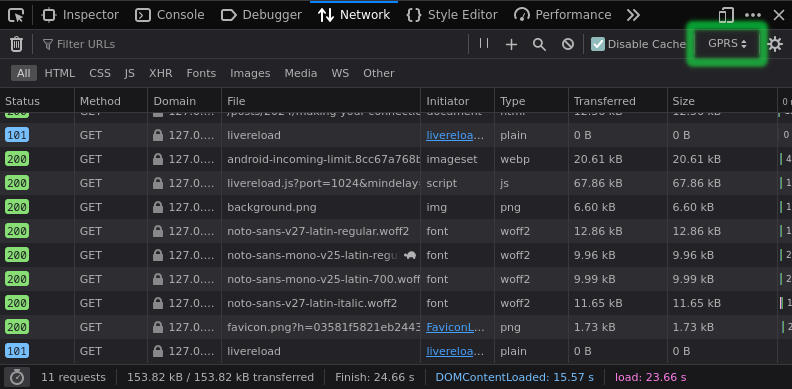Sort by Domain column header
792x389 pixels.
point(184,101)
